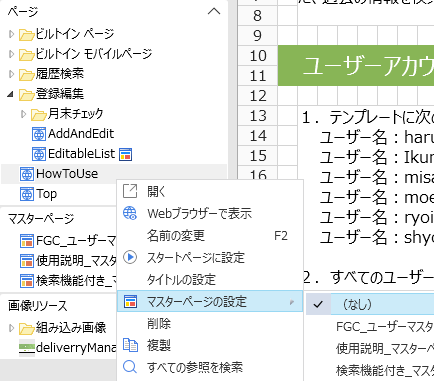Open マスターページの設定 submenu
This screenshot has height=381, width=434.
pyautogui.click(x=210, y=301)
